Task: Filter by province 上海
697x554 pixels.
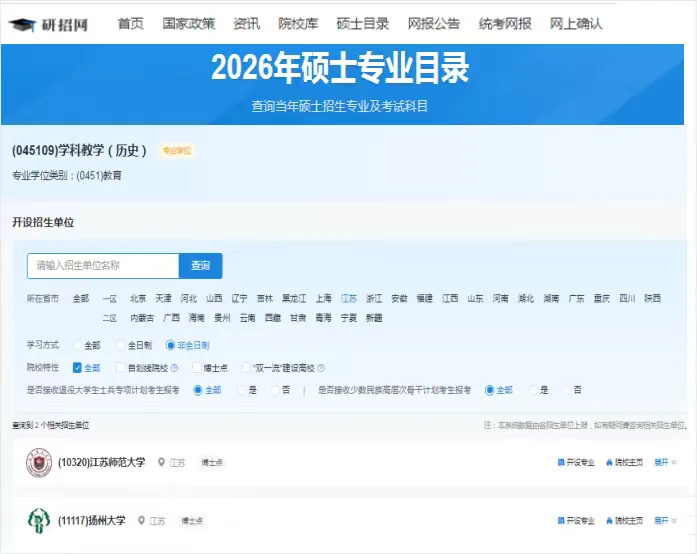Action: (324, 298)
